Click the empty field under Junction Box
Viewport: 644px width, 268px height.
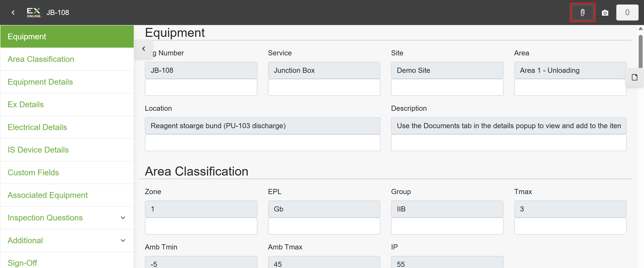point(324,87)
